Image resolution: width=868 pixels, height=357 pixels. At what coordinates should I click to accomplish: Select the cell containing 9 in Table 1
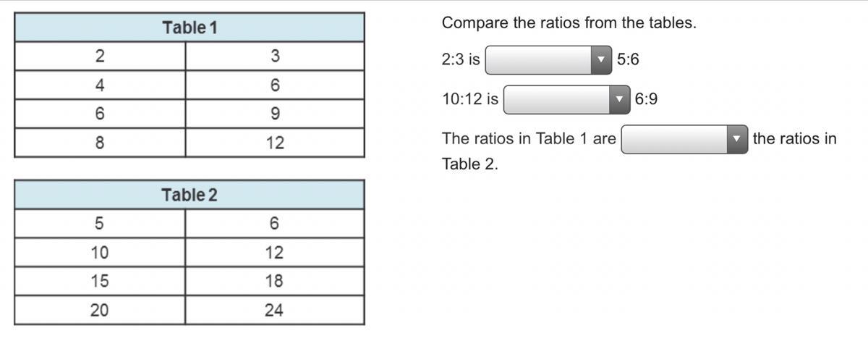coord(275,114)
